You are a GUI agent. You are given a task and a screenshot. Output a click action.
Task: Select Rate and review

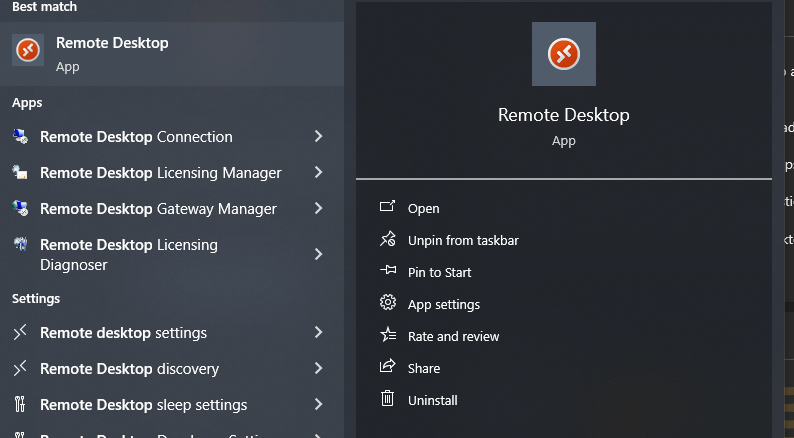pyautogui.click(x=454, y=336)
